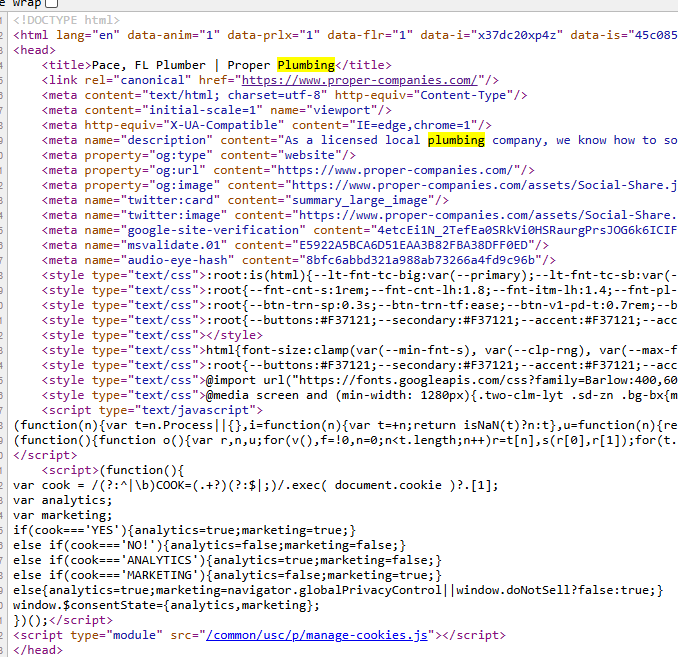Click the html font-size clamp style line
The height and width of the screenshot is (657, 678).
[360, 350]
